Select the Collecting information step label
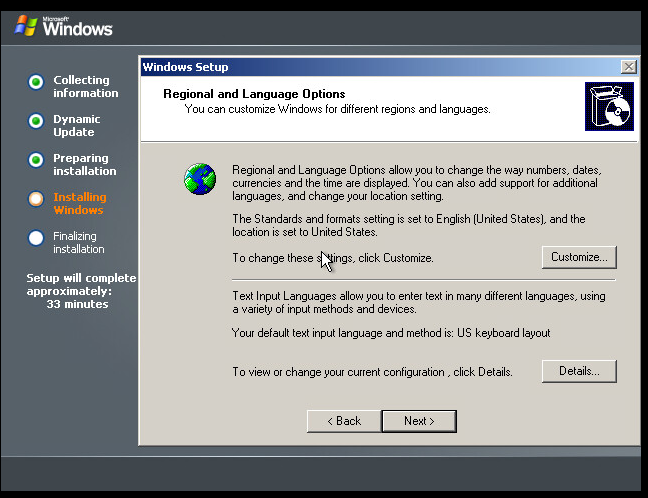The height and width of the screenshot is (498, 648). [x=85, y=87]
